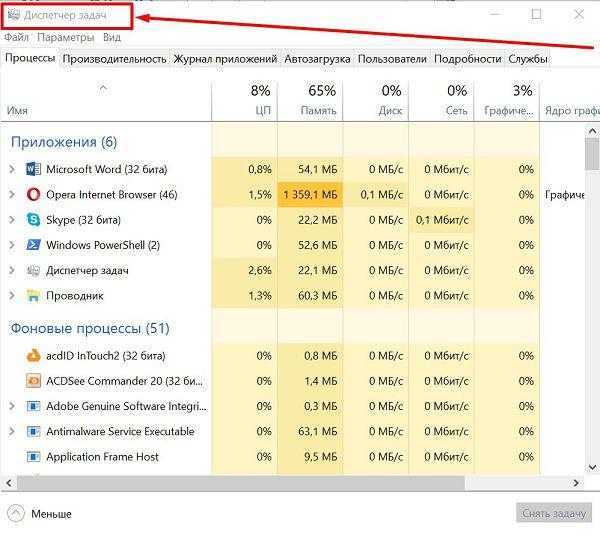
Task: Click the horizontal scrollbar right arrow
Action: [576, 483]
